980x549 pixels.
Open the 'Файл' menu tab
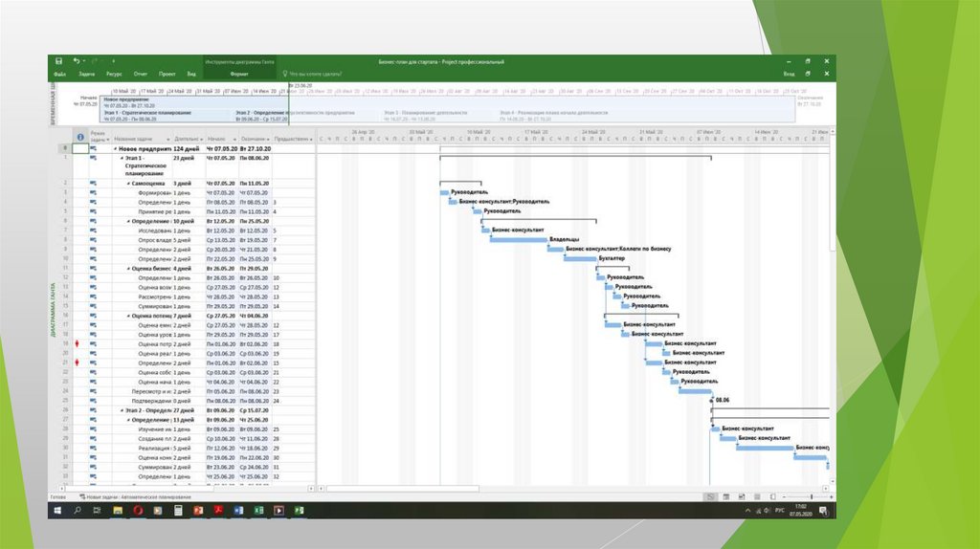[59, 74]
